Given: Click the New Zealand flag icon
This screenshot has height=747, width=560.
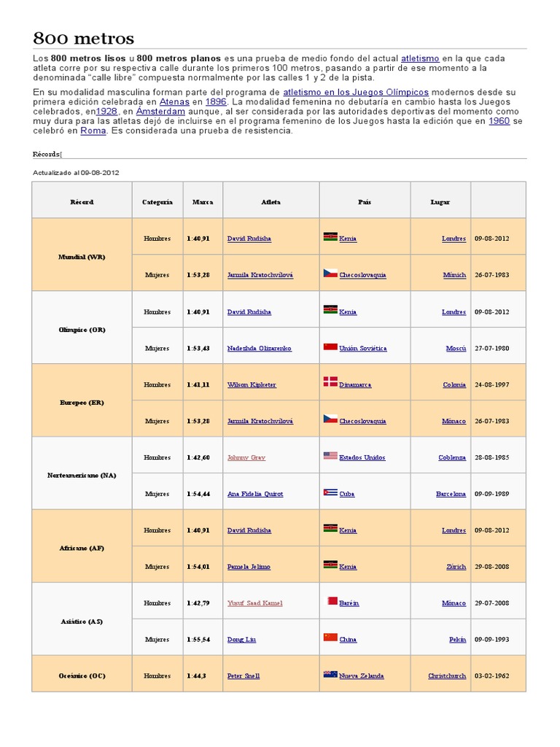Looking at the screenshot, I should click(x=330, y=674).
